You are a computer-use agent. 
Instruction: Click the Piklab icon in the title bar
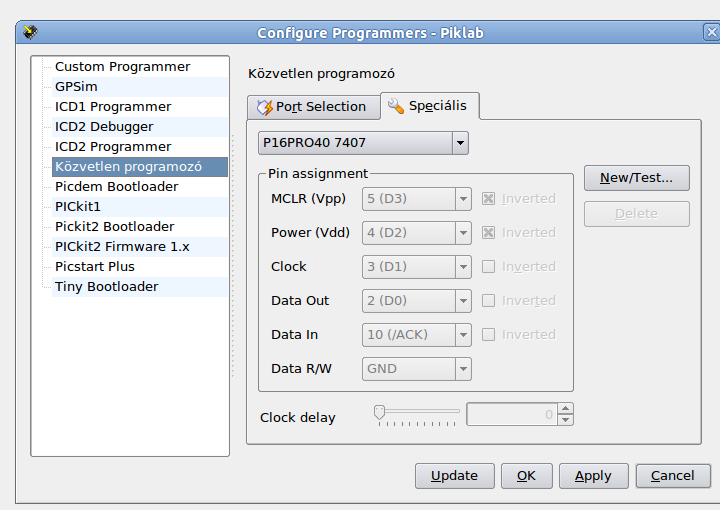click(31, 32)
